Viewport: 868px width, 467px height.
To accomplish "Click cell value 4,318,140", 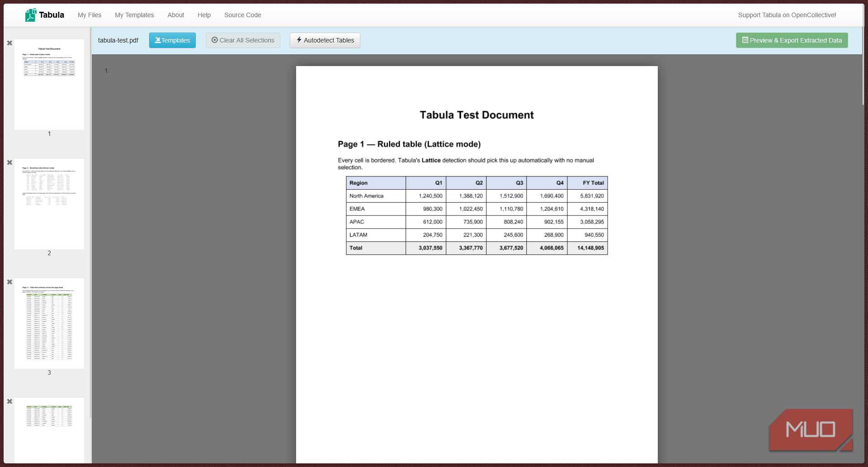I will tap(592, 209).
